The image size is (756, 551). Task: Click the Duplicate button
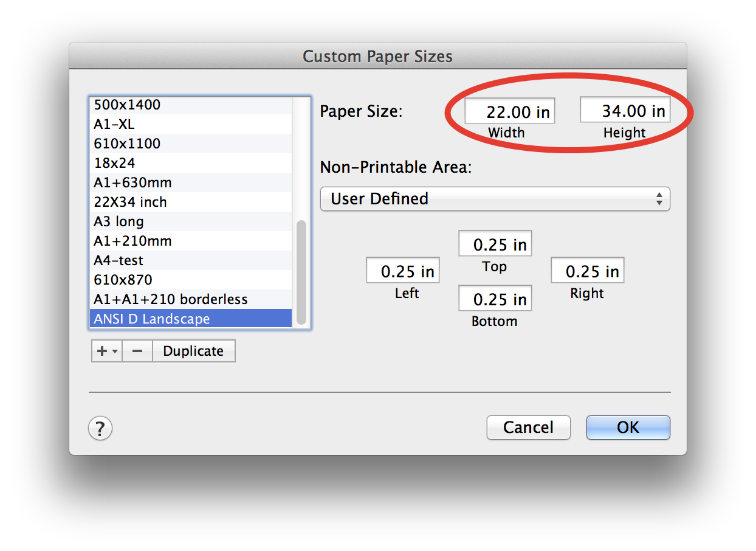point(193,351)
